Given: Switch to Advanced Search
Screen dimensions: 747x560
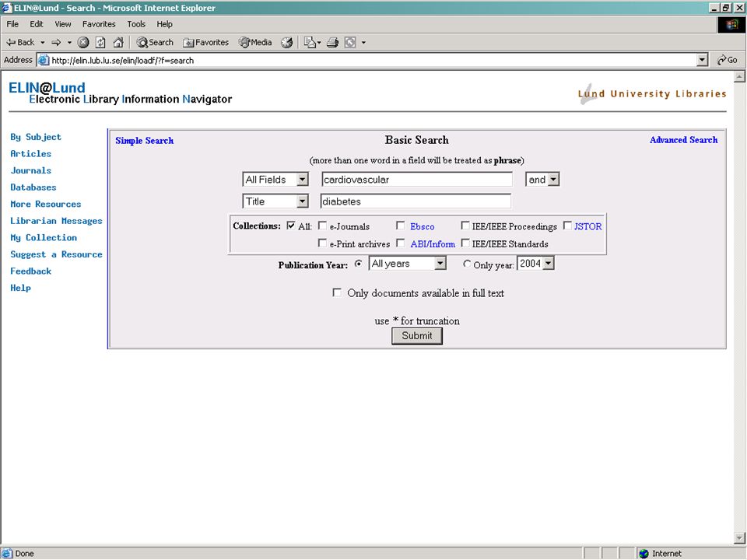Looking at the screenshot, I should (x=684, y=140).
